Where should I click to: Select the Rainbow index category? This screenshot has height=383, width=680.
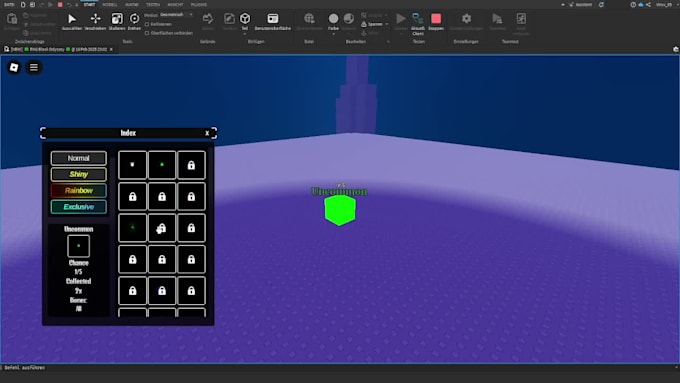coord(78,190)
